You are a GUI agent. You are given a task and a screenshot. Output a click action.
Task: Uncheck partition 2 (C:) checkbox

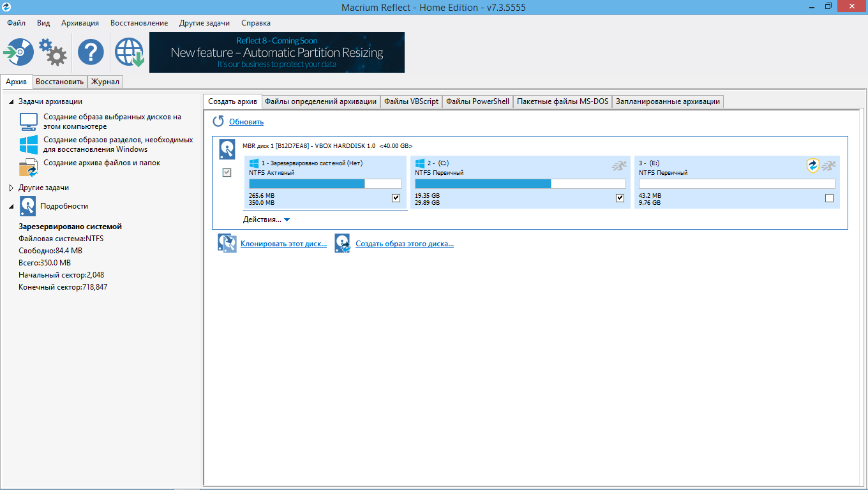tap(620, 198)
